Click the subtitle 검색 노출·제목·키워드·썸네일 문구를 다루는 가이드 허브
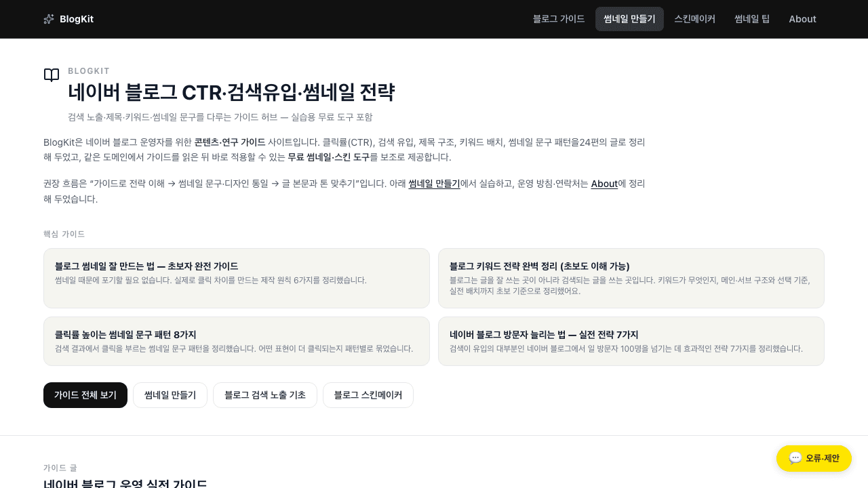Viewport: 868px width, 488px height. [x=220, y=117]
